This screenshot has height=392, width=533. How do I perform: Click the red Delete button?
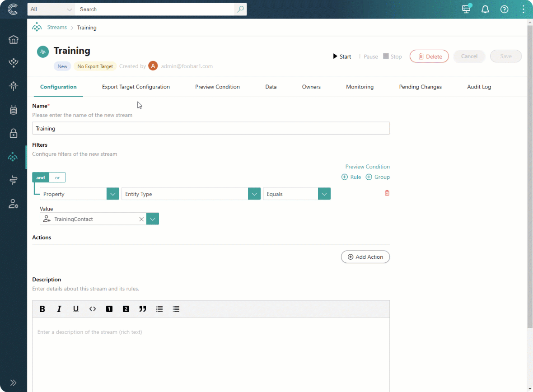[x=429, y=56]
